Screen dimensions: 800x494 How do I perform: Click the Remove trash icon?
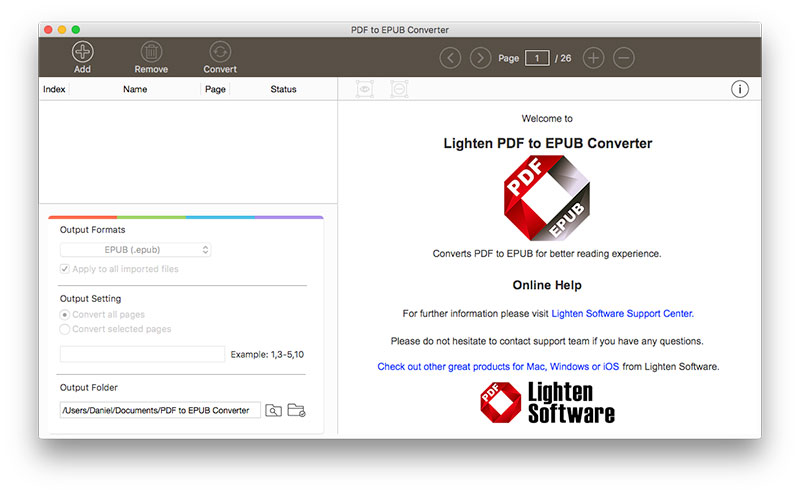(x=151, y=52)
